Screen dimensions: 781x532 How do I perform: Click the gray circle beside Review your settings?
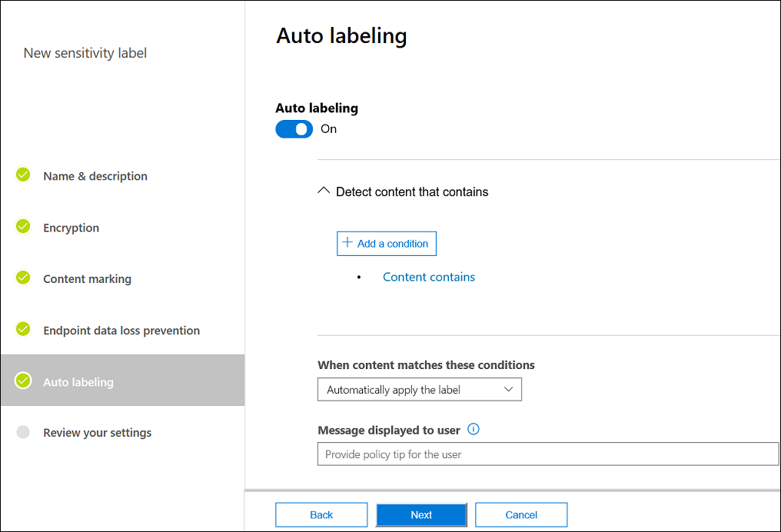[x=23, y=432]
